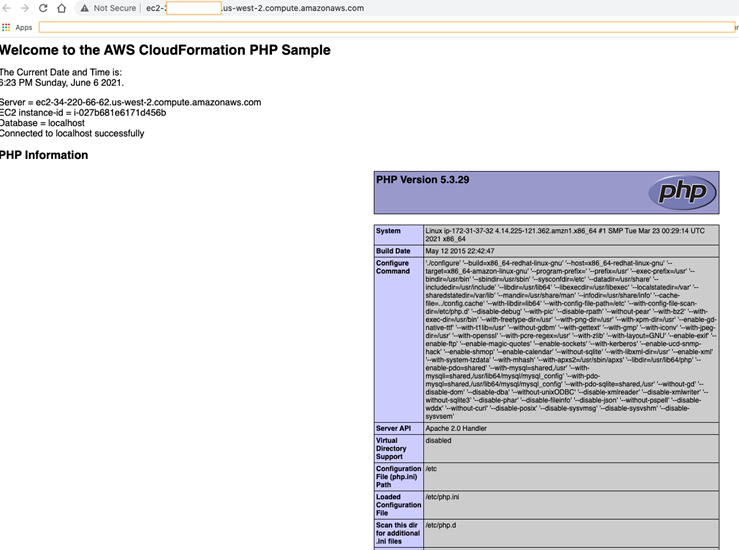The width and height of the screenshot is (739, 550).
Task: Click the Apps bookmarks label
Action: tap(24, 27)
